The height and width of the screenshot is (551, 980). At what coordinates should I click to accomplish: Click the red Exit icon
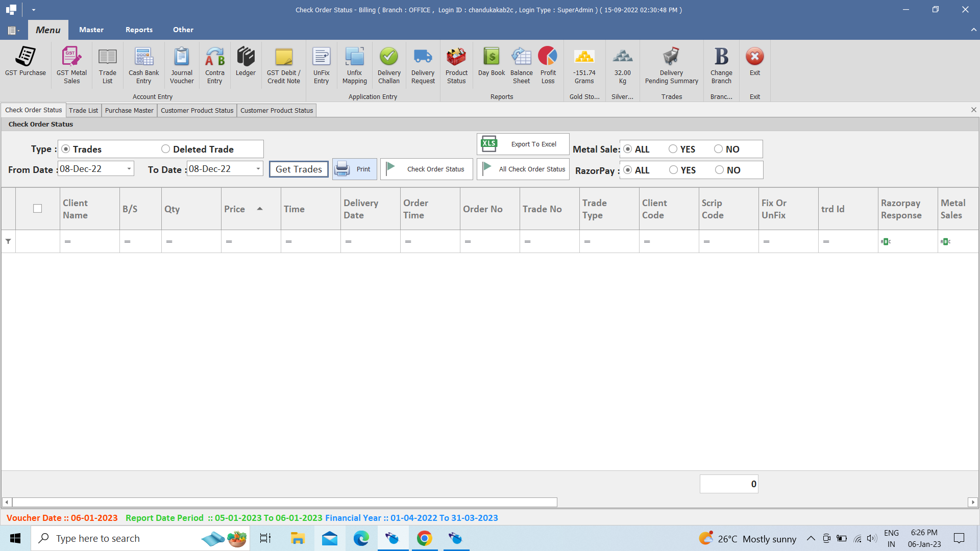(755, 62)
